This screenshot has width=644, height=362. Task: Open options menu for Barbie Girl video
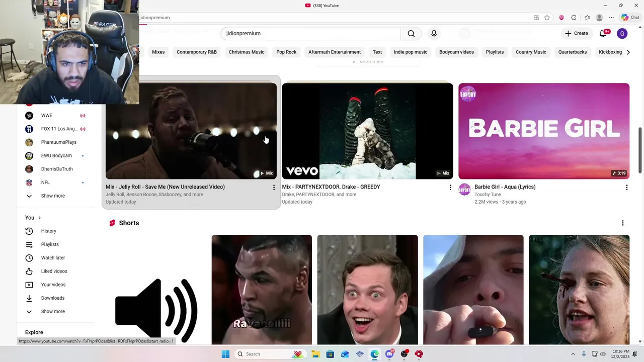point(626,188)
